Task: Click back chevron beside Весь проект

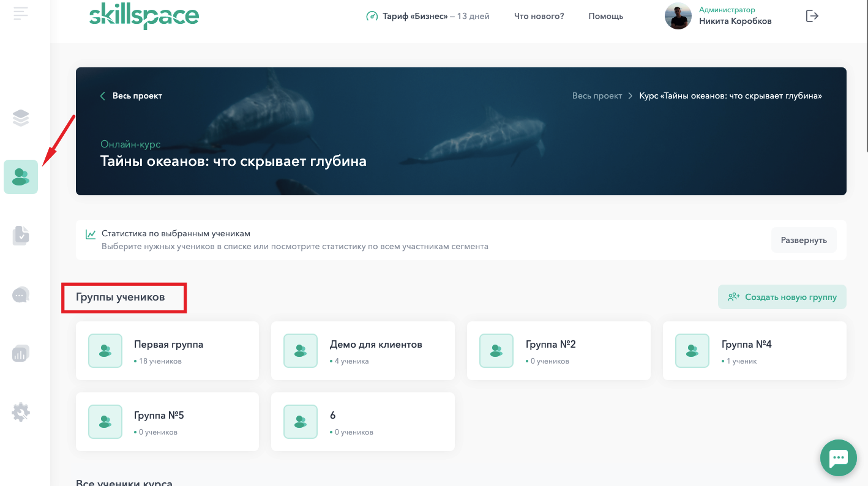Action: click(103, 96)
